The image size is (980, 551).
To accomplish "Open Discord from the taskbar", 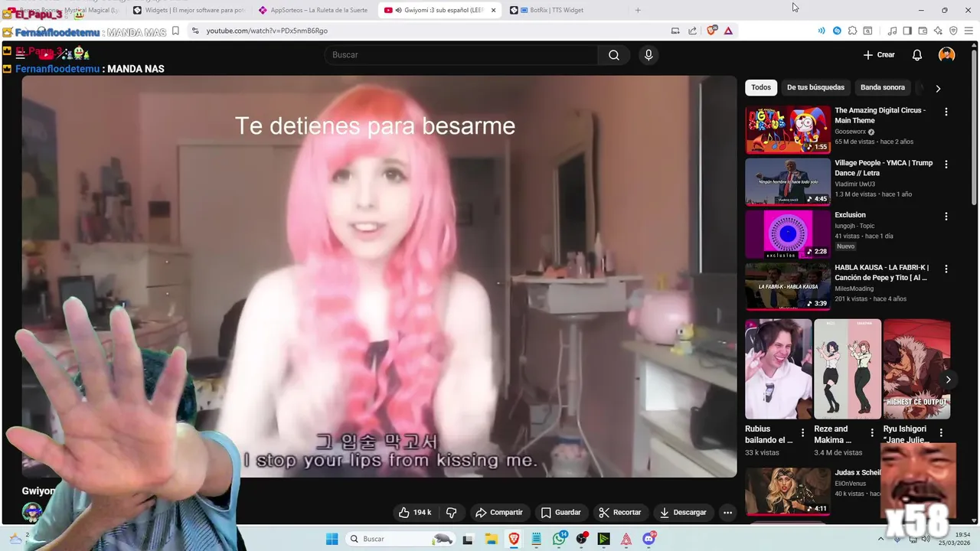I will [x=649, y=539].
